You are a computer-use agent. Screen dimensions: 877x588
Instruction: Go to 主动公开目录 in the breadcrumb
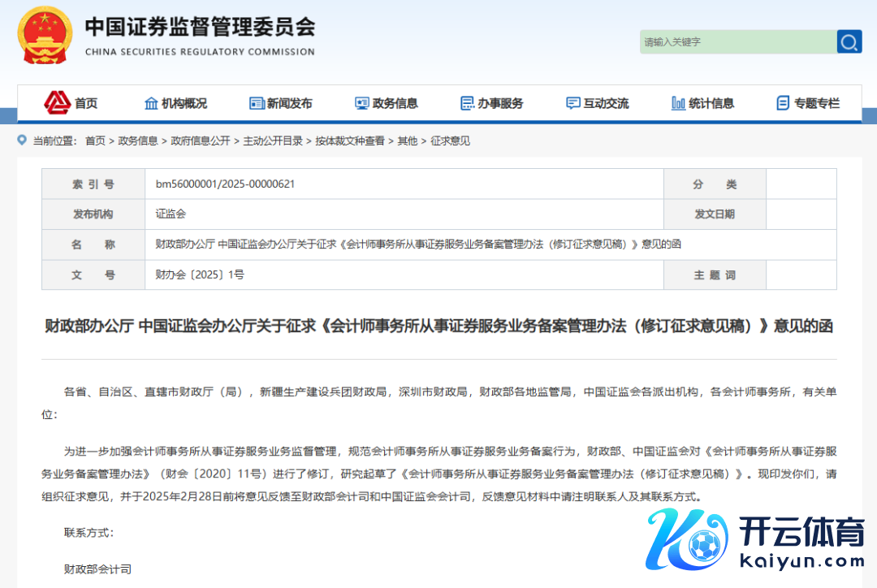(273, 141)
